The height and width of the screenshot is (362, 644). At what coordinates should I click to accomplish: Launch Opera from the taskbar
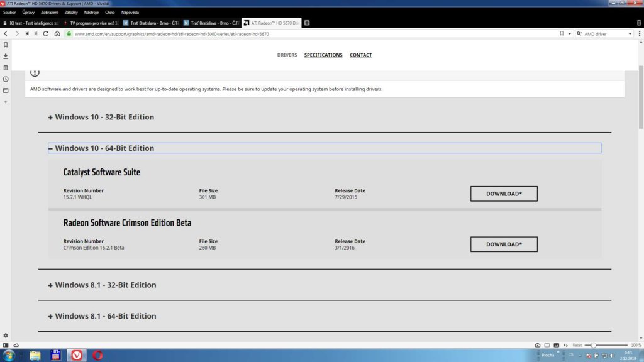pos(97,355)
